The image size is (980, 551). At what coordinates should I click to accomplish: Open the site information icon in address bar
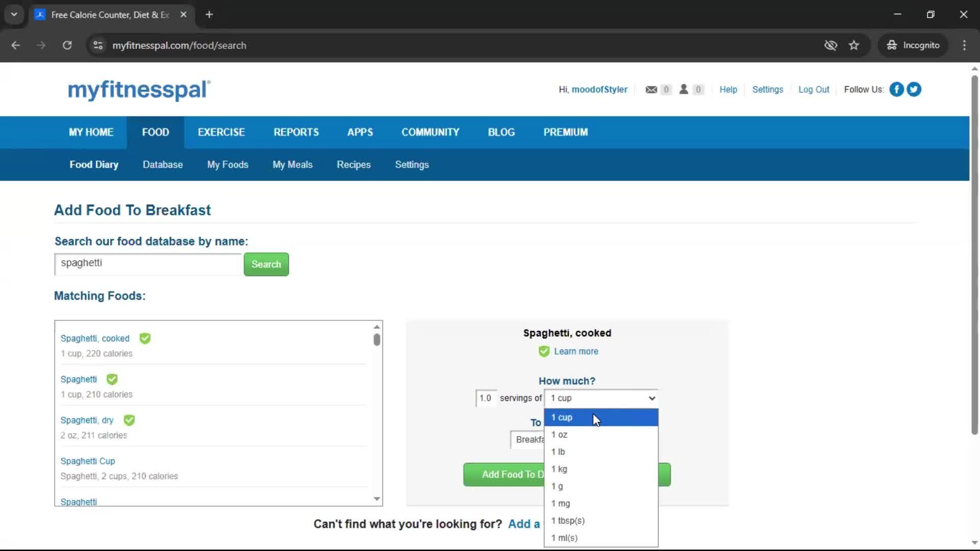click(x=98, y=45)
